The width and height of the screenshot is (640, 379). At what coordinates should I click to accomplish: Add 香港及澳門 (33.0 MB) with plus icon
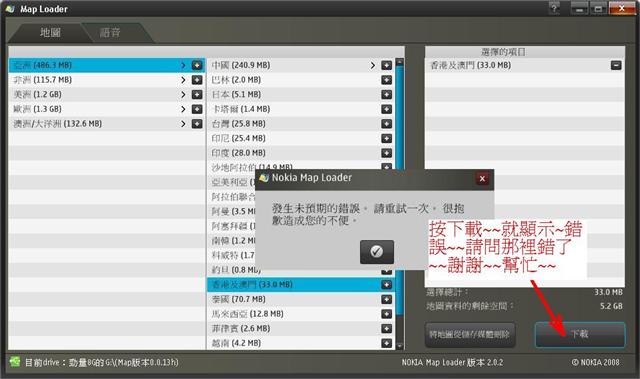(387, 285)
